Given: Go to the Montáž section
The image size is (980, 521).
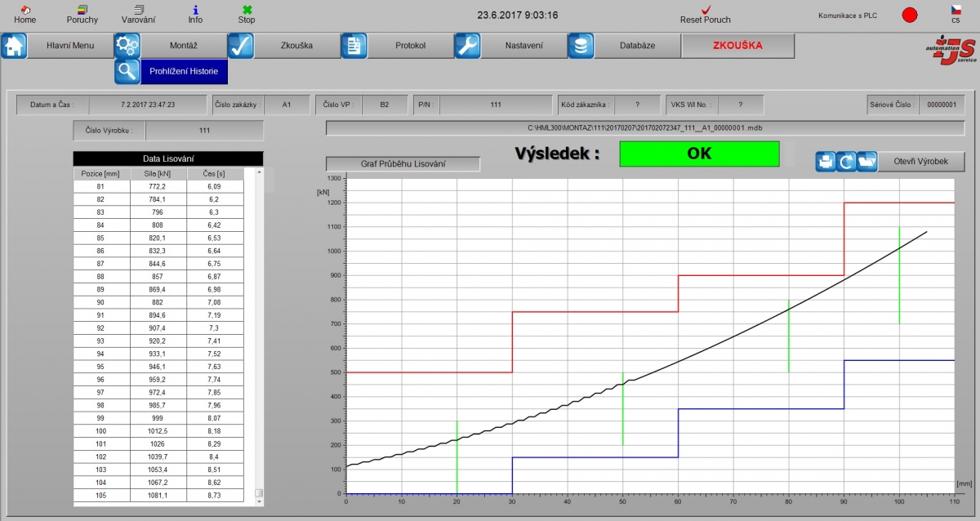Looking at the screenshot, I should click(184, 46).
